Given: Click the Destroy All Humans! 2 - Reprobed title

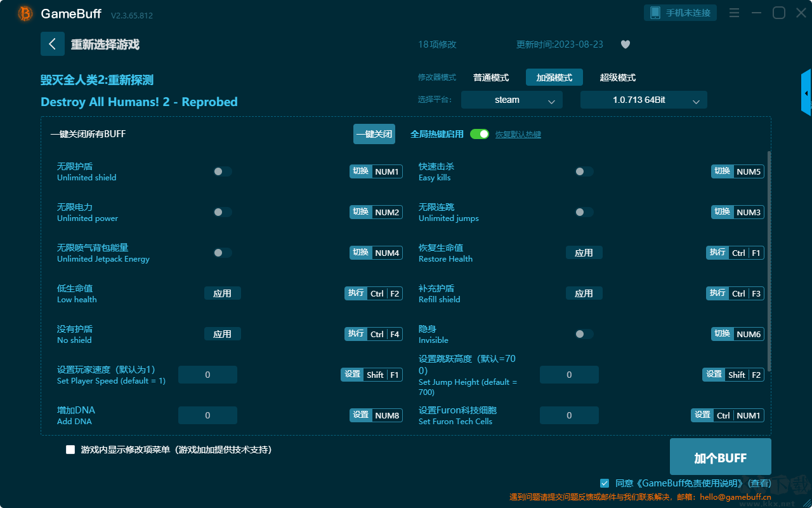Looking at the screenshot, I should click(139, 102).
